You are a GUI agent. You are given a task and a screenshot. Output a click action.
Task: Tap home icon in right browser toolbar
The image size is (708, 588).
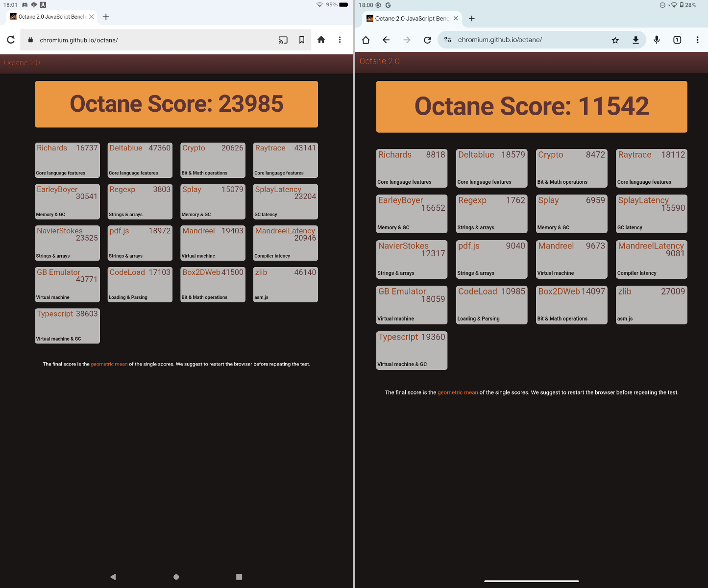[x=366, y=40]
